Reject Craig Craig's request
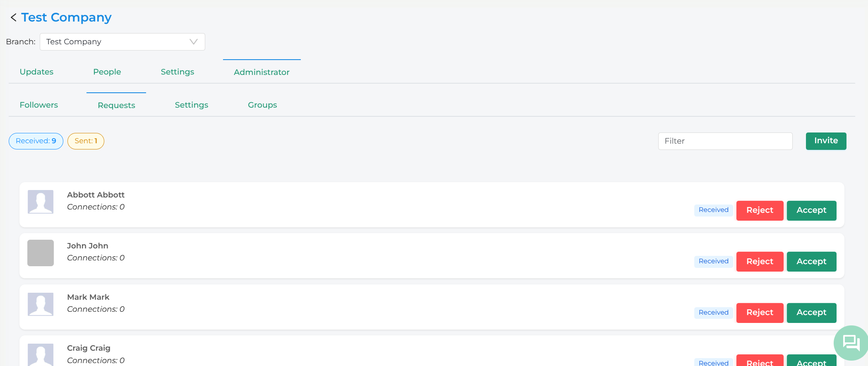 click(x=760, y=360)
